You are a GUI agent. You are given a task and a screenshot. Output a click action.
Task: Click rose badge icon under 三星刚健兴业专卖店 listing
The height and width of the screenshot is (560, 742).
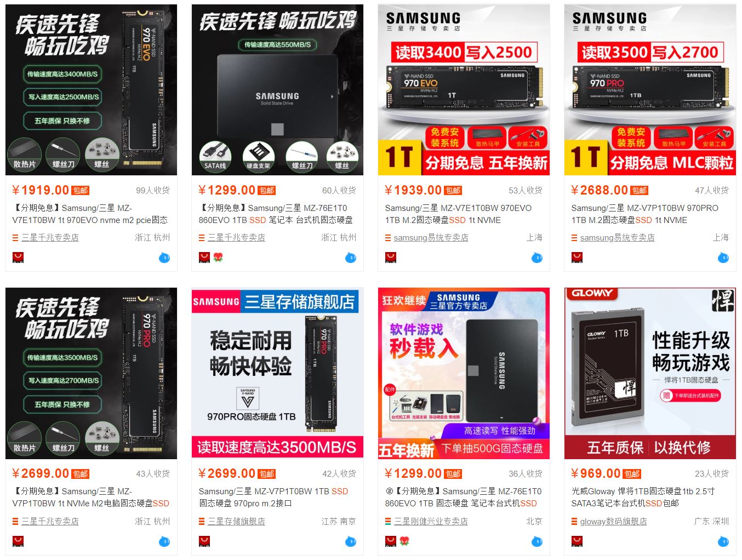click(404, 541)
